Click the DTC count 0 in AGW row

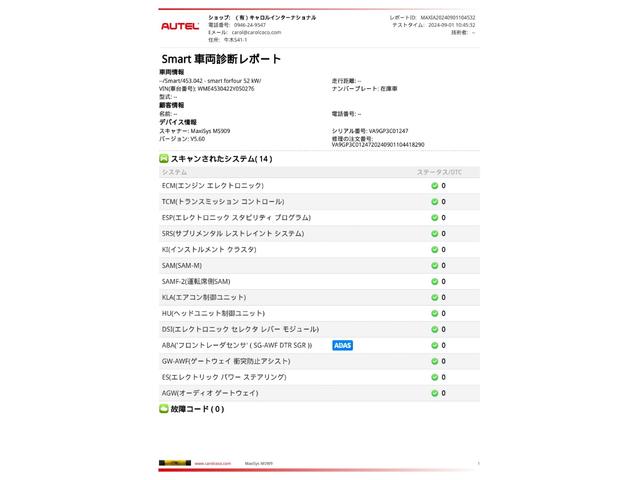[x=444, y=393]
